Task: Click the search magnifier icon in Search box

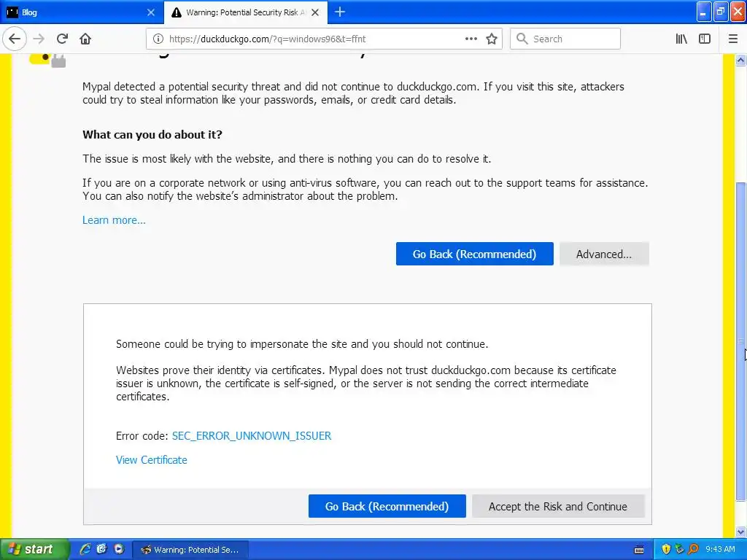Action: tap(522, 39)
